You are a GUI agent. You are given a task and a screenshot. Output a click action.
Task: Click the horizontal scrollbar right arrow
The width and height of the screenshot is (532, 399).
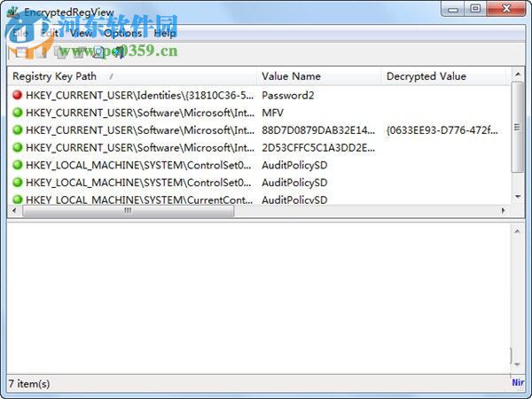[x=503, y=211]
